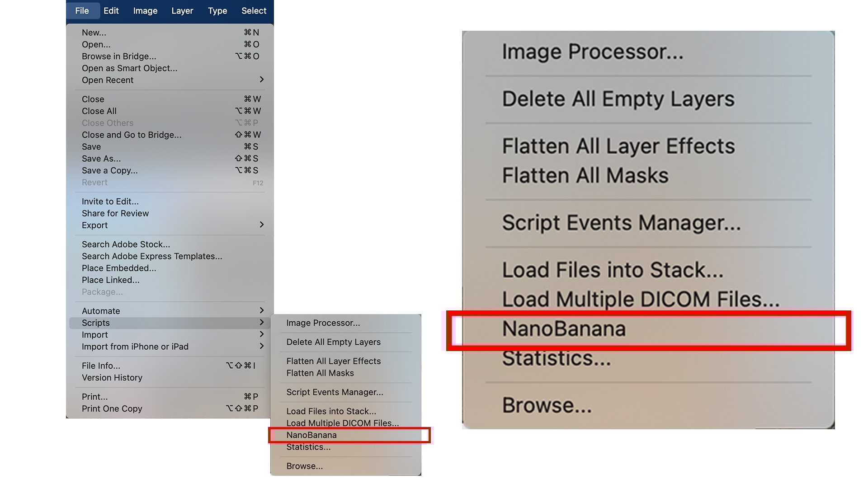The width and height of the screenshot is (868, 488).
Task: Expand the Automate submenu arrow
Action: (x=261, y=310)
